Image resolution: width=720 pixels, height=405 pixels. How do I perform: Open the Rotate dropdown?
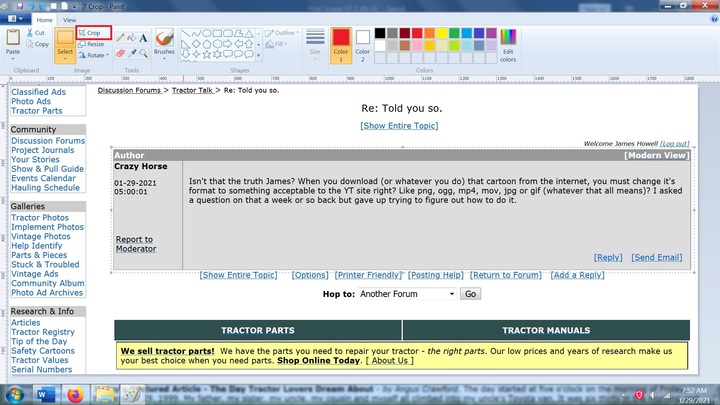click(x=94, y=55)
